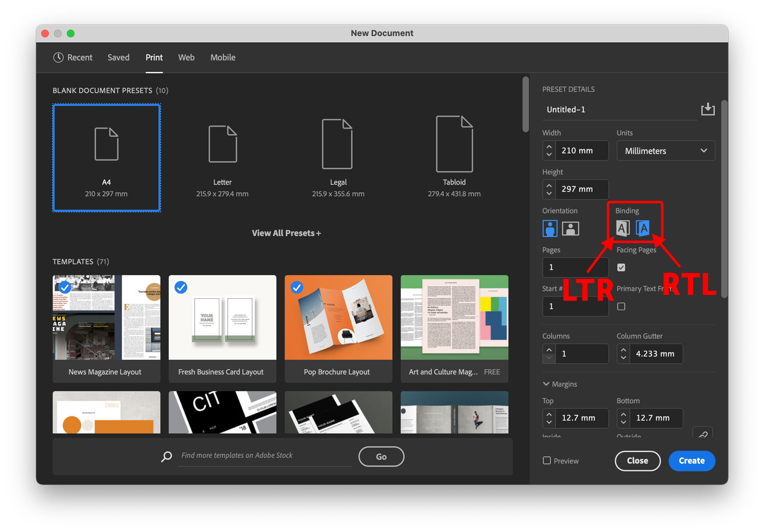Image resolution: width=764 pixels, height=532 pixels.
Task: Select portrait orientation
Action: tap(549, 228)
